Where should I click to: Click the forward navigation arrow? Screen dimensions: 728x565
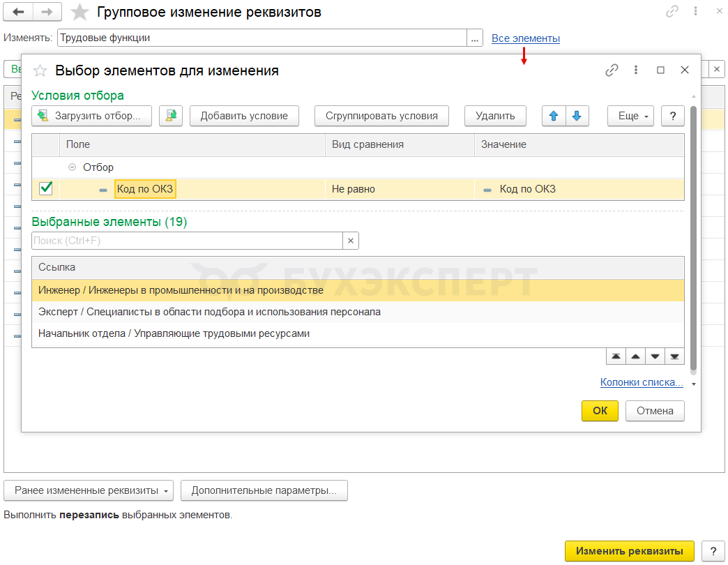click(47, 12)
